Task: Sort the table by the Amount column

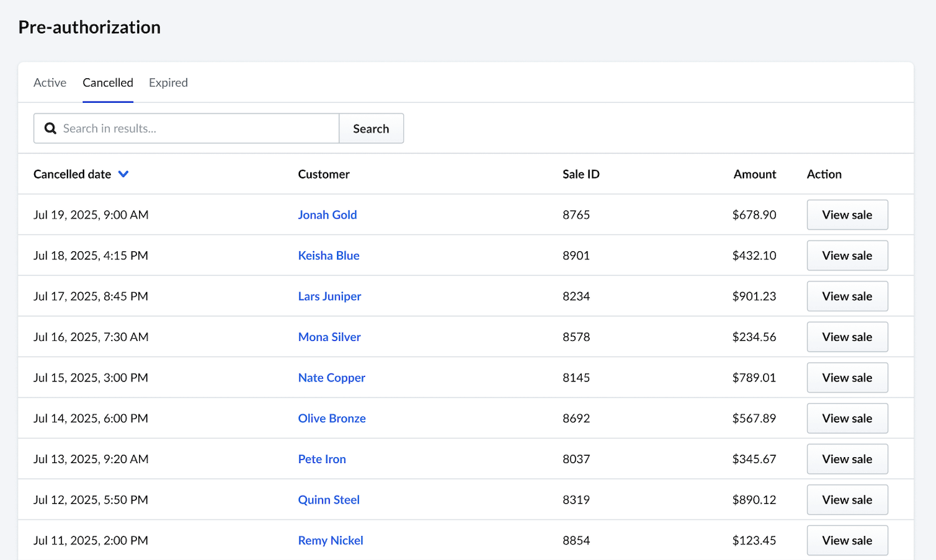Action: [x=755, y=174]
